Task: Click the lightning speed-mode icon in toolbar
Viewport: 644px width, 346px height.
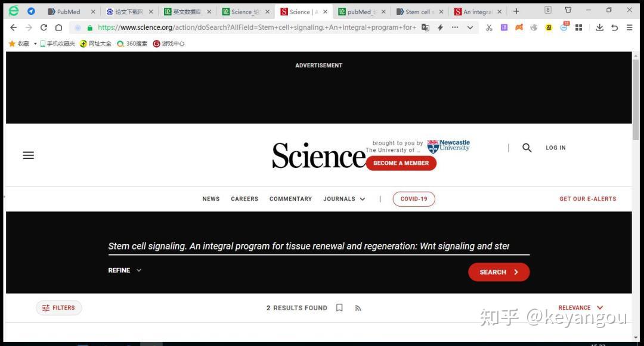Action: [x=439, y=27]
